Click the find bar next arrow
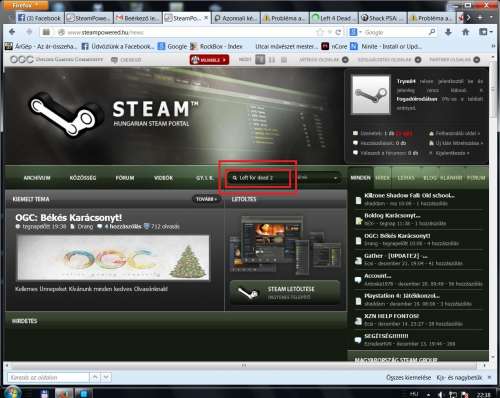500x398 pixels. (106, 377)
